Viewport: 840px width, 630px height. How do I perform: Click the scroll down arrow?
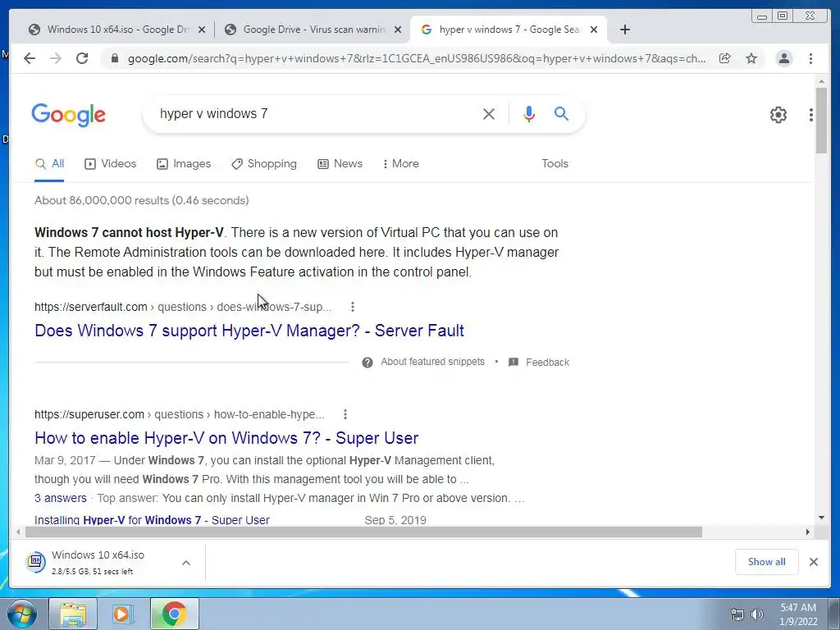[822, 518]
